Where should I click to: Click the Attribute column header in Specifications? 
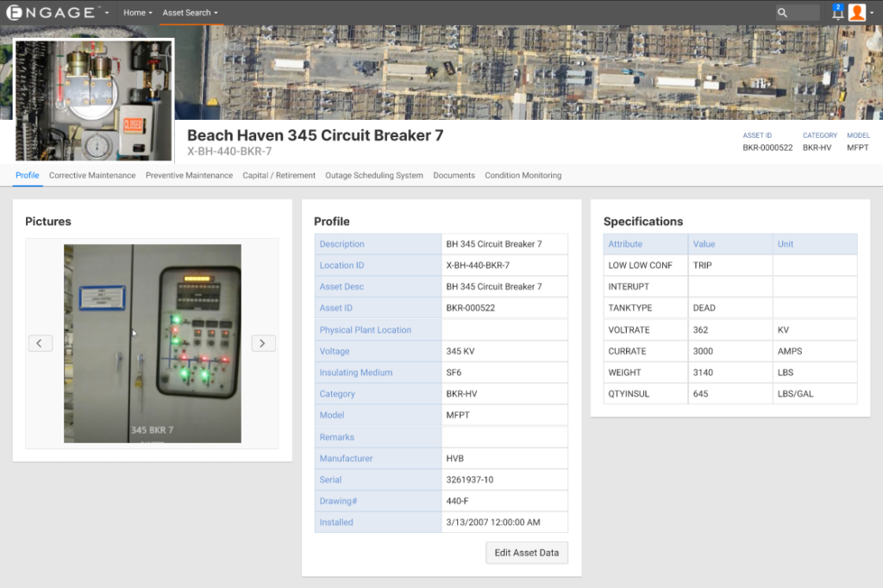point(625,244)
